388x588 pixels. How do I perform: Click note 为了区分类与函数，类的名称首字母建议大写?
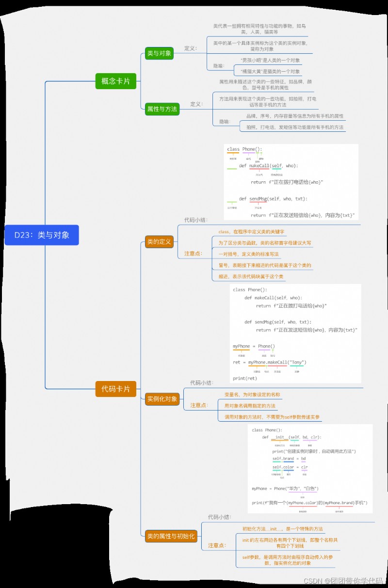265,243
